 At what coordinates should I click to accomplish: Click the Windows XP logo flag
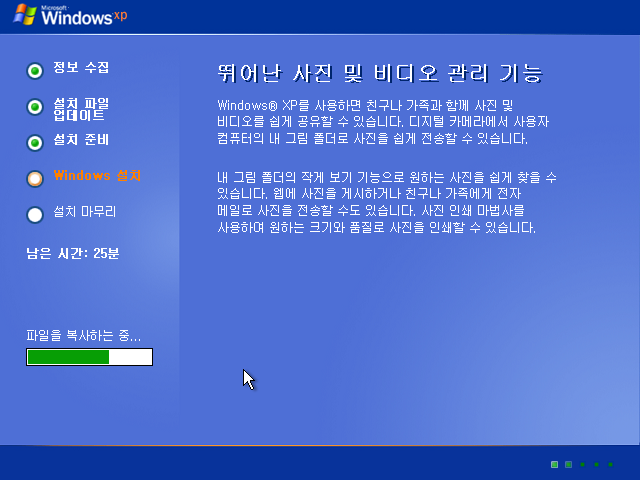[24, 14]
